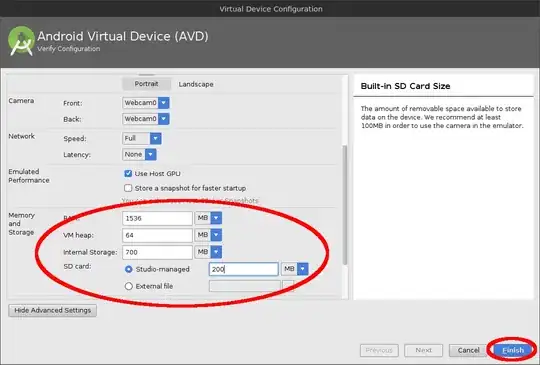The image size is (540, 365).
Task: Open the Back camera dropdown arrow
Action: click(x=164, y=119)
